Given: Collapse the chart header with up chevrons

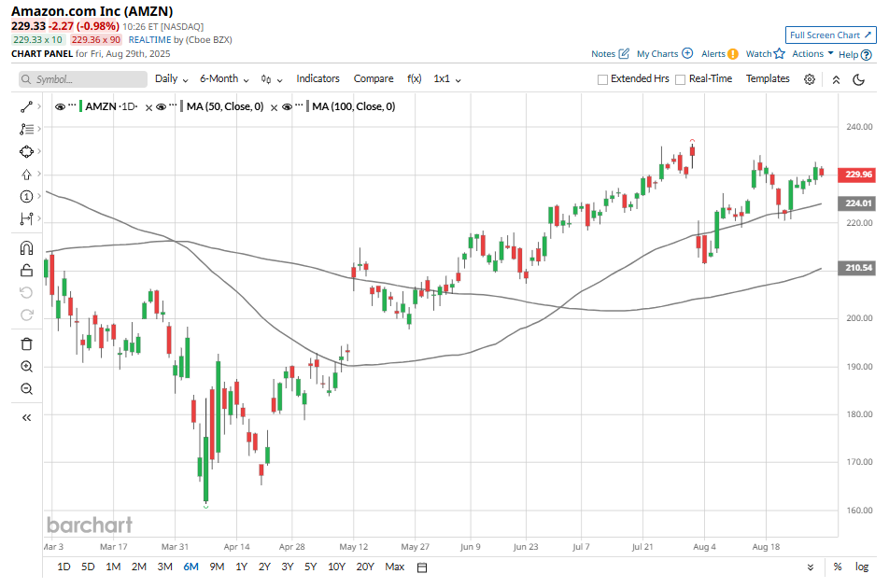Looking at the screenshot, I should coord(836,80).
